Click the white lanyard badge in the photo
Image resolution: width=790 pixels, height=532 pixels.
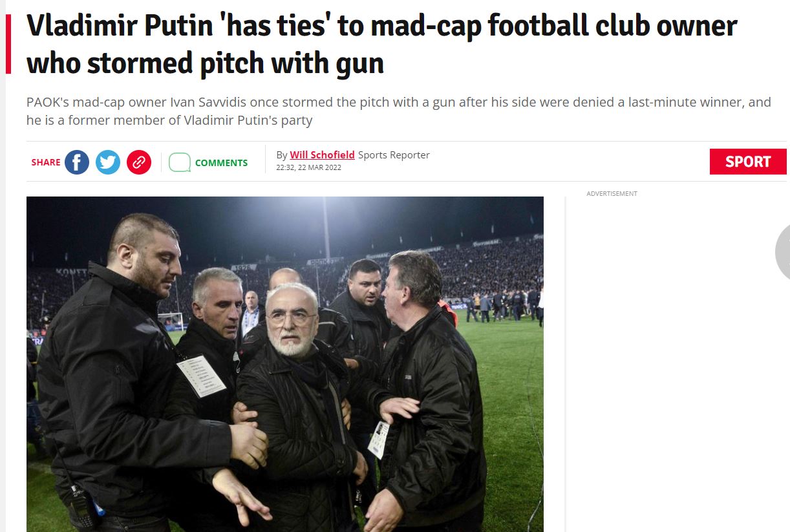coord(201,376)
